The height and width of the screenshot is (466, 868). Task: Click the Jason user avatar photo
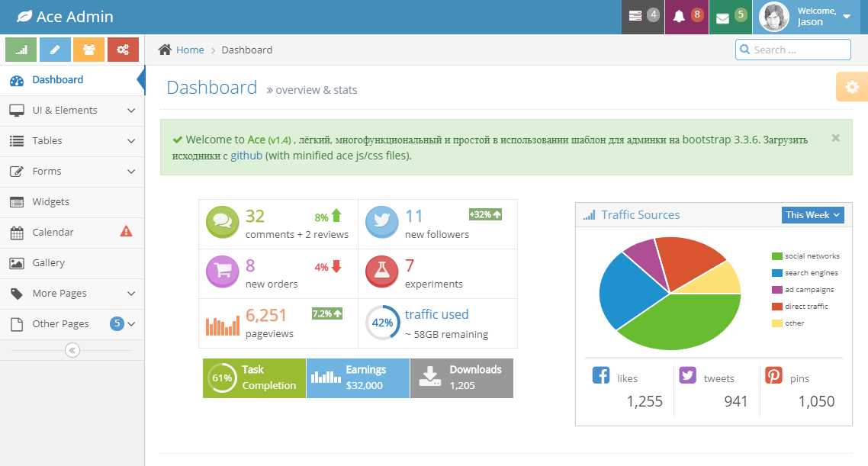(773, 17)
